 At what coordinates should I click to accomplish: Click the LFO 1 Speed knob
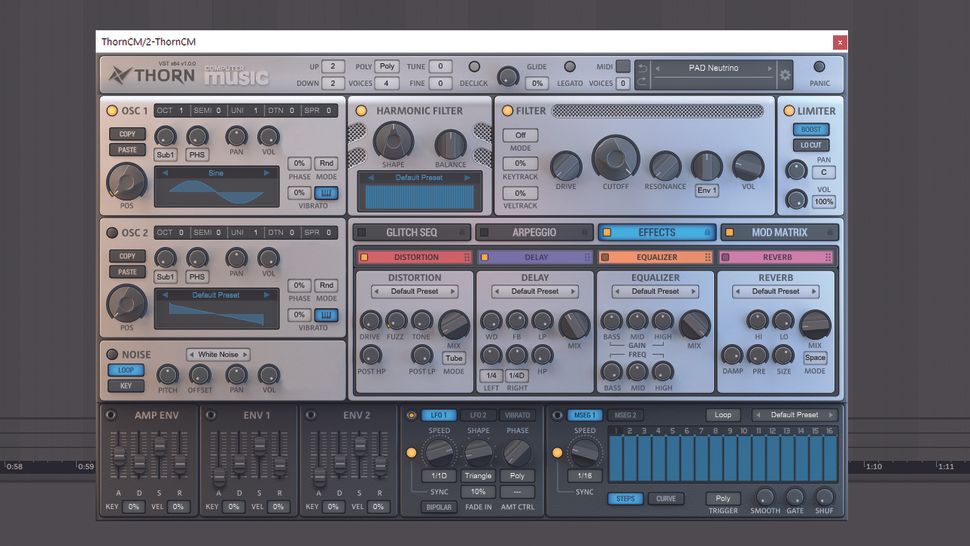coord(439,453)
